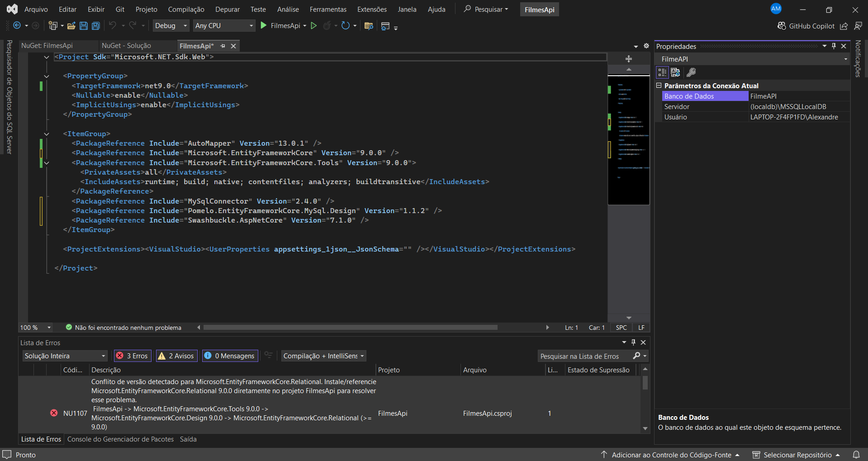The height and width of the screenshot is (461, 868).
Task: Click the Servidor property value (localdb)\MSSQLLocalDB
Action: tap(788, 107)
